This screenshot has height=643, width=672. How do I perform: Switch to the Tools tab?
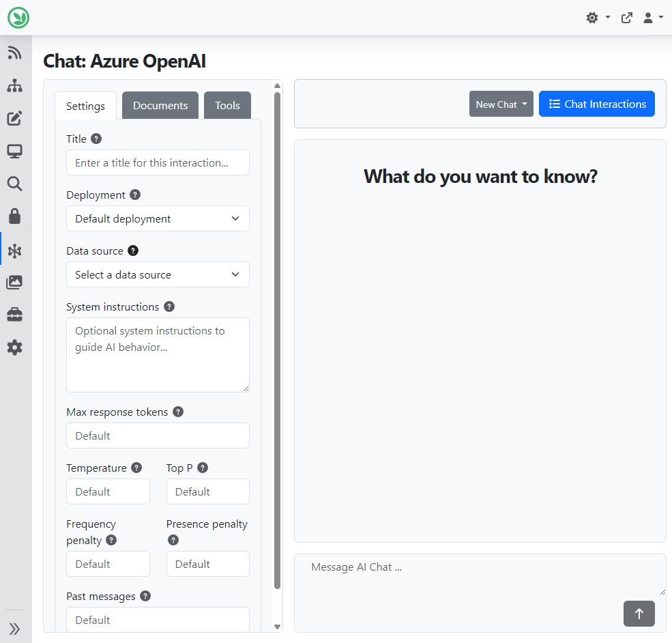(x=227, y=105)
